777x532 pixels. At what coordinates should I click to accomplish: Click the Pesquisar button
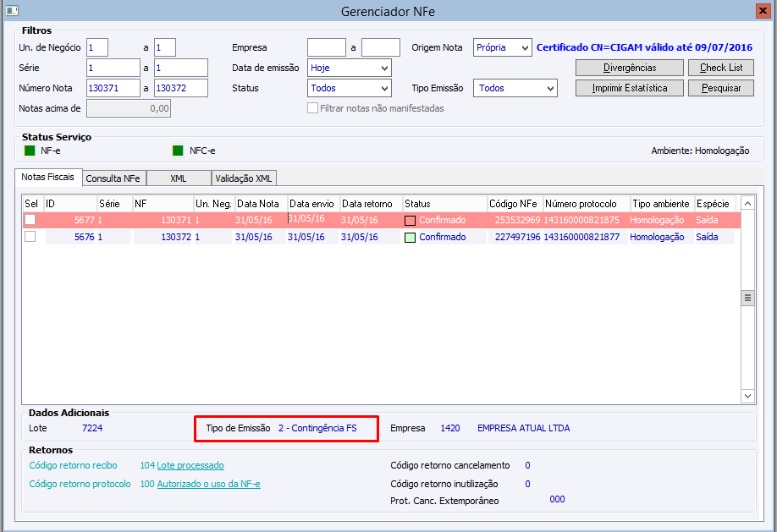click(721, 88)
